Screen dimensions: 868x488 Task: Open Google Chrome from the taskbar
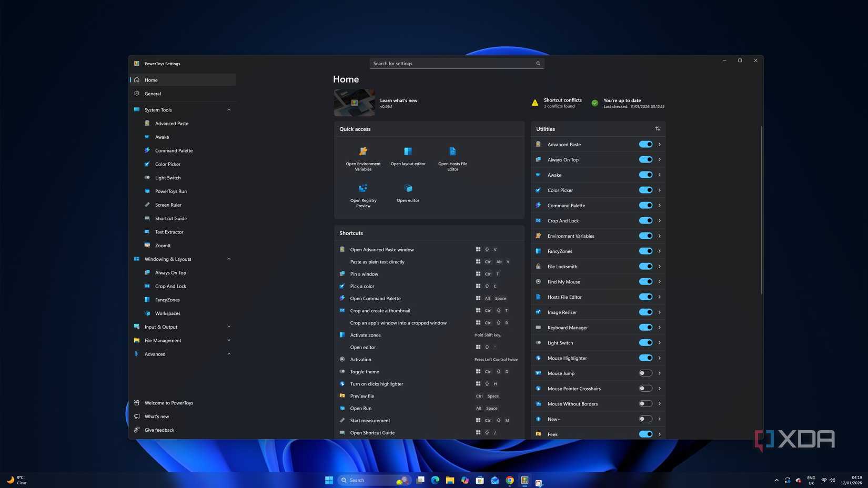click(x=510, y=480)
